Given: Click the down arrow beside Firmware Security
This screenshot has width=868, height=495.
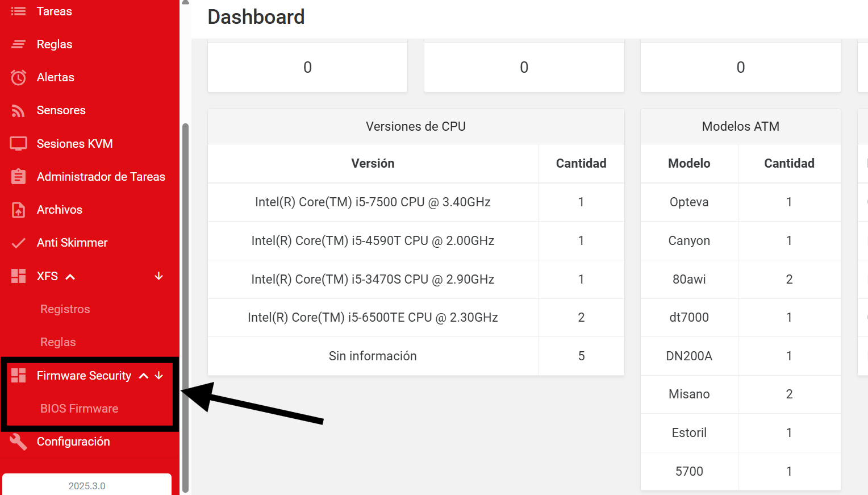Looking at the screenshot, I should click(159, 376).
